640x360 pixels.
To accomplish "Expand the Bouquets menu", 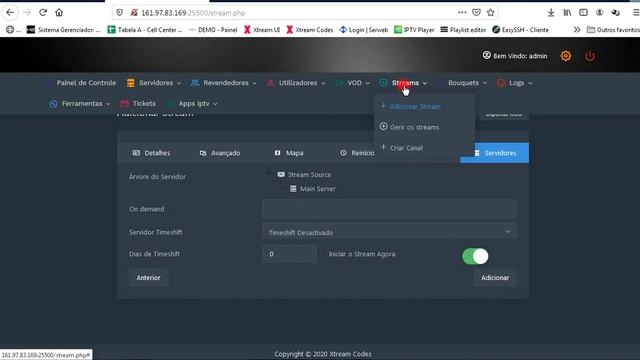I will point(463,83).
